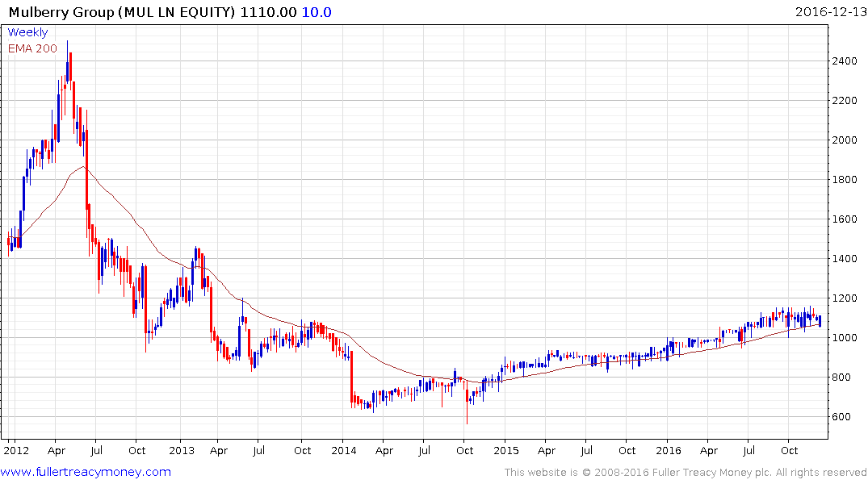Screen dimensions: 868x484
Task: Click the 2014 time axis label
Action: click(x=344, y=450)
